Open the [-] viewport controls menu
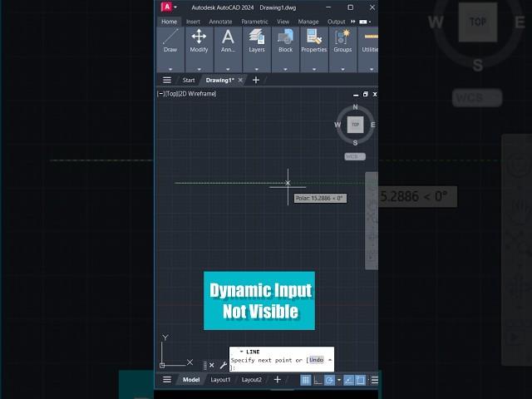Screen dimensions: 532x399 point(160,94)
